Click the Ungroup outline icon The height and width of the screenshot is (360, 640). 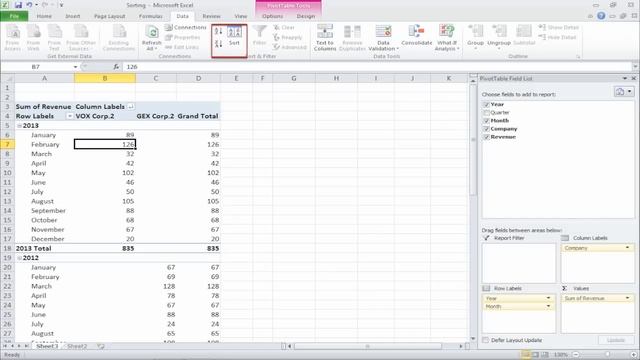tap(499, 37)
